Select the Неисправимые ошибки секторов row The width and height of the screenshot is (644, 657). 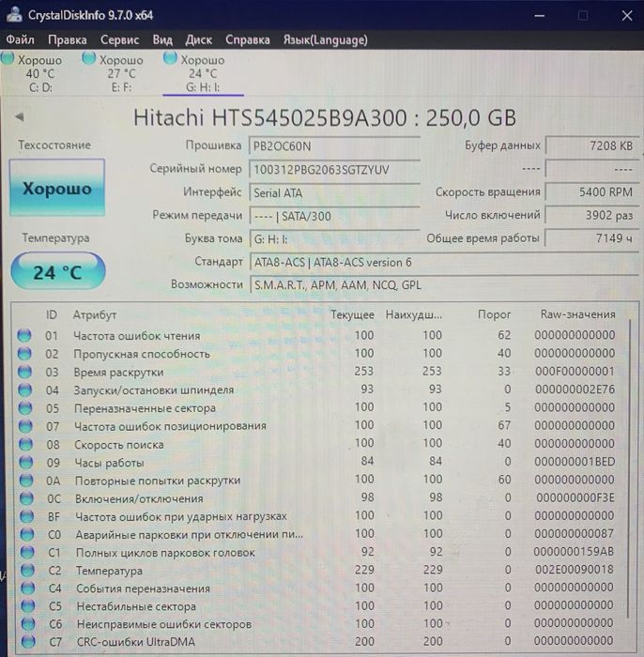pyautogui.click(x=318, y=624)
